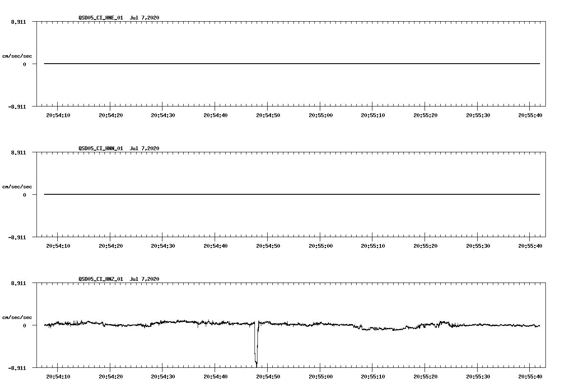Click the large downward spike in HNZ trace
Viewport: 576px width, 392px height.
(256, 344)
